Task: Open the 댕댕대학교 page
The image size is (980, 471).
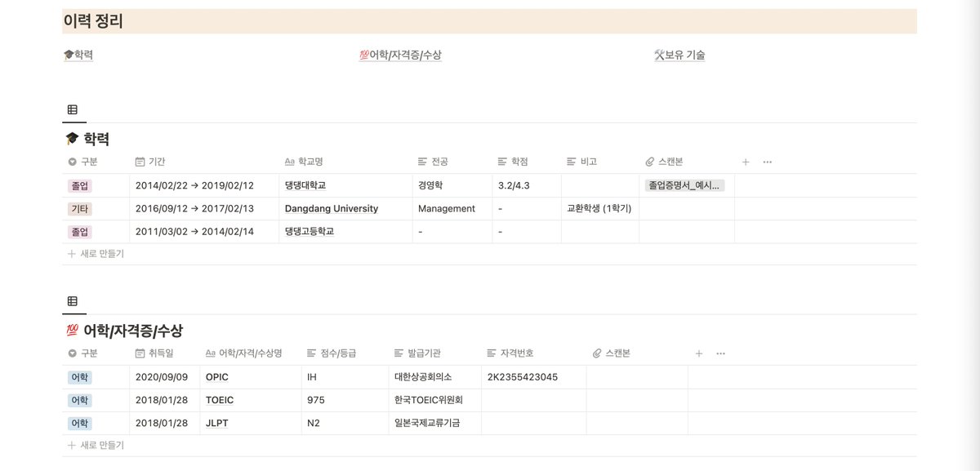Action: click(305, 185)
